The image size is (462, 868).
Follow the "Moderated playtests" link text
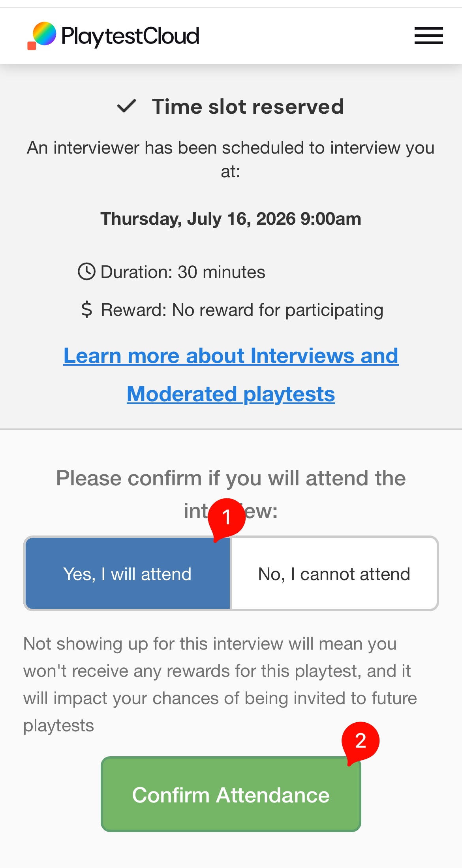[231, 394]
